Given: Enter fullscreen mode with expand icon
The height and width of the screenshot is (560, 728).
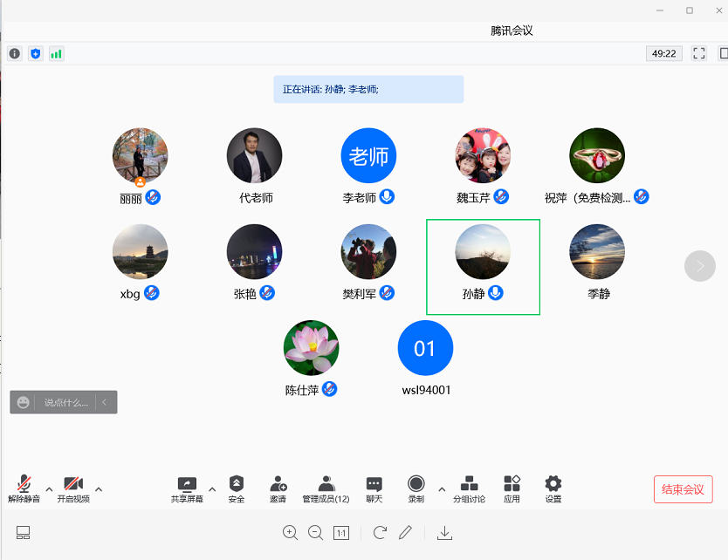Looking at the screenshot, I should pyautogui.click(x=698, y=53).
